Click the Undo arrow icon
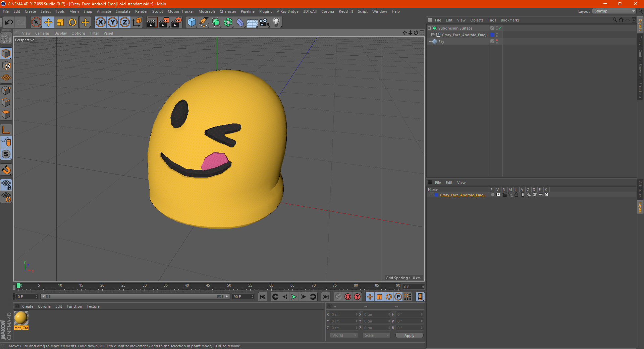Viewport: 644px width, 349px height. click(9, 22)
